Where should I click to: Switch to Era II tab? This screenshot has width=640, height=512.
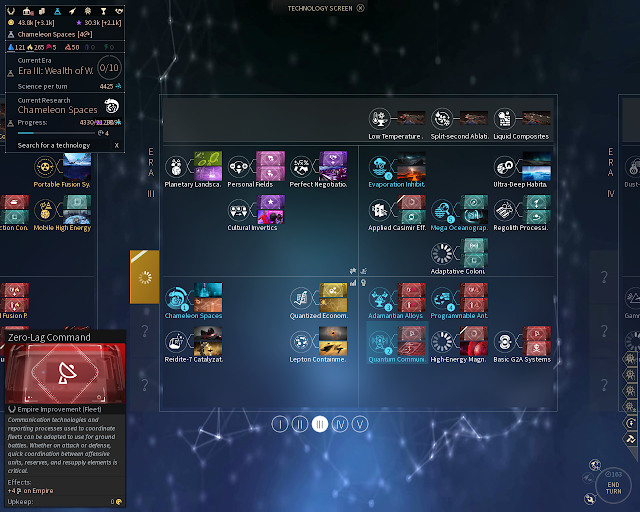point(300,424)
